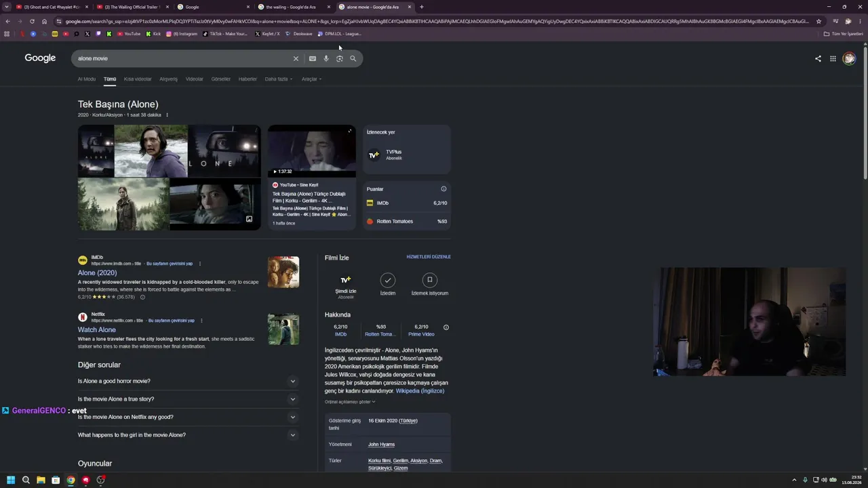Image resolution: width=868 pixels, height=488 pixels.
Task: Open the Instagram bookmark
Action: click(x=182, y=34)
